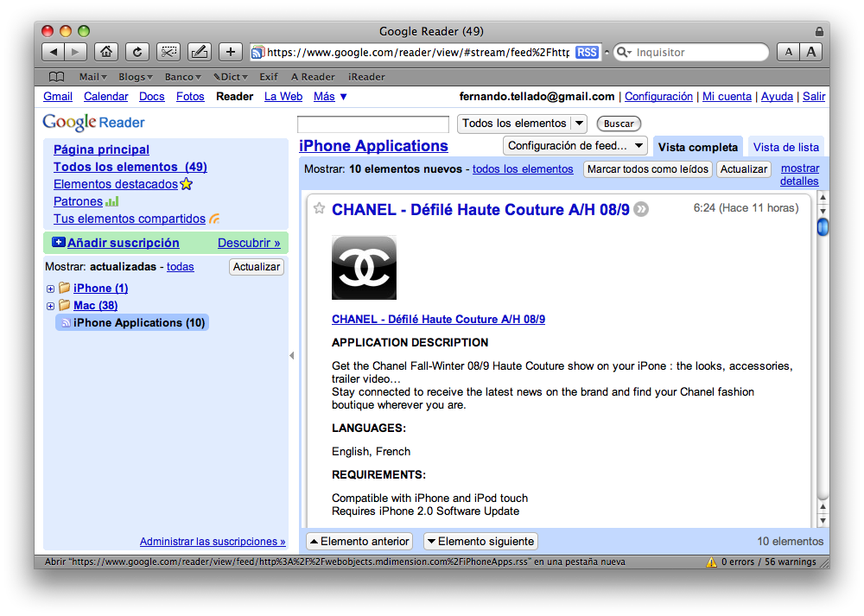Go to Gmail from top navigation
The width and height of the screenshot is (864, 616).
click(x=58, y=97)
